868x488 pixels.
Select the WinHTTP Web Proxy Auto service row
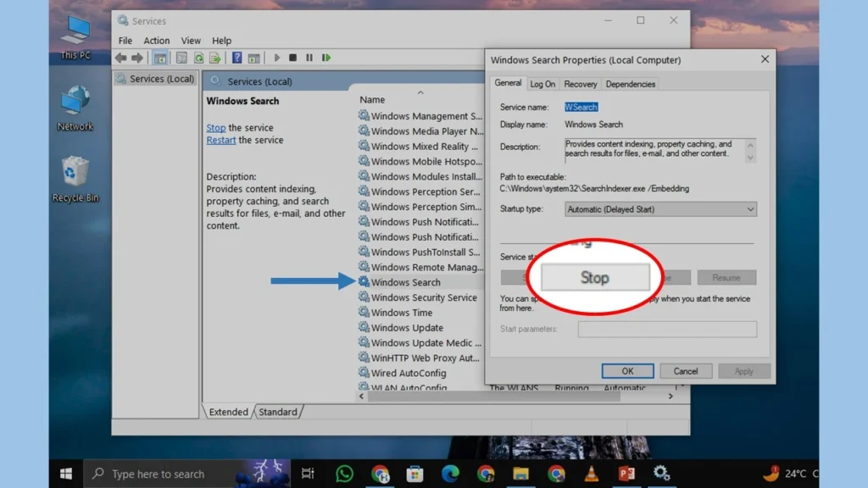point(420,358)
